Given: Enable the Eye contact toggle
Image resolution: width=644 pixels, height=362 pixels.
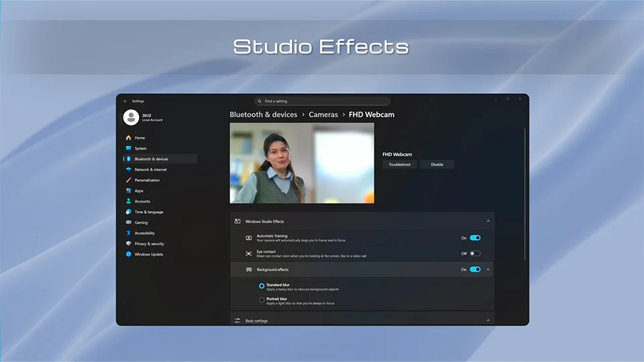Looking at the screenshot, I should [475, 253].
